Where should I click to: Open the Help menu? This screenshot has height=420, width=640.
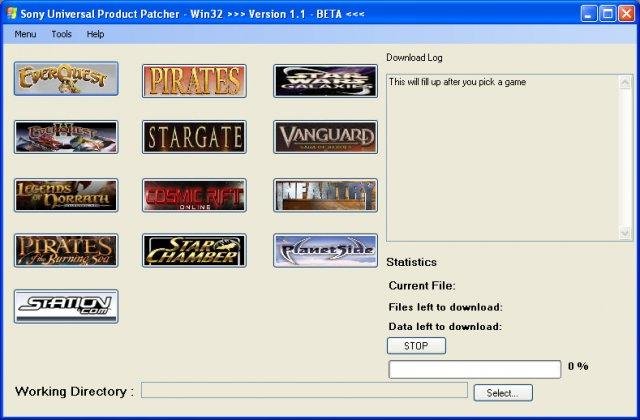[x=96, y=34]
